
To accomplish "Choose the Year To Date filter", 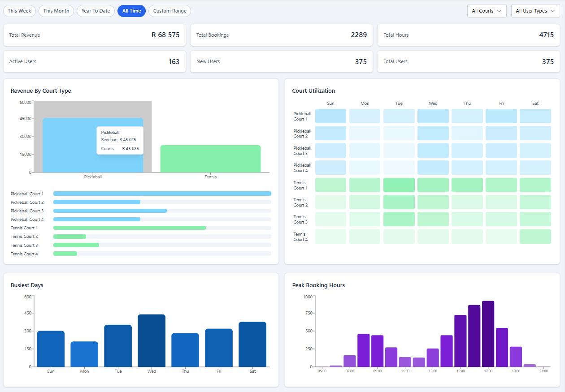I will pos(96,11).
